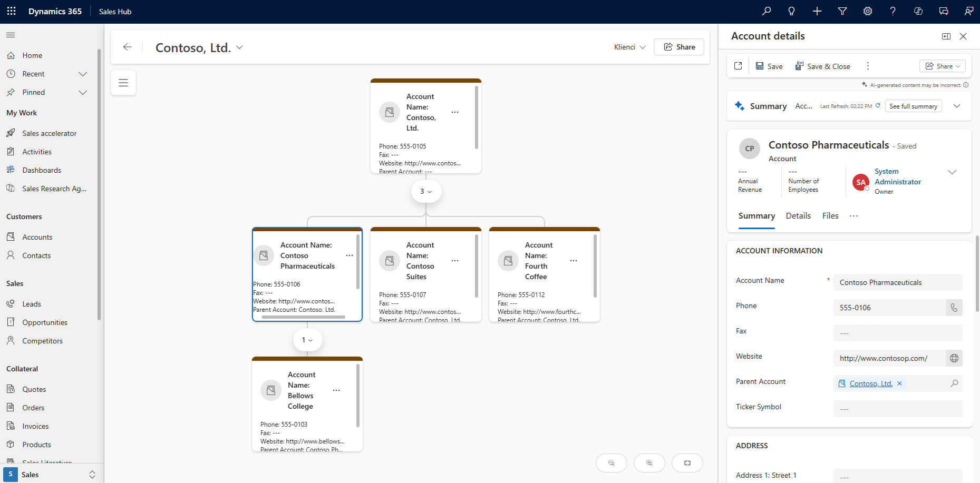Show more tabs ellipsis
The height and width of the screenshot is (483, 980).
[x=854, y=216]
